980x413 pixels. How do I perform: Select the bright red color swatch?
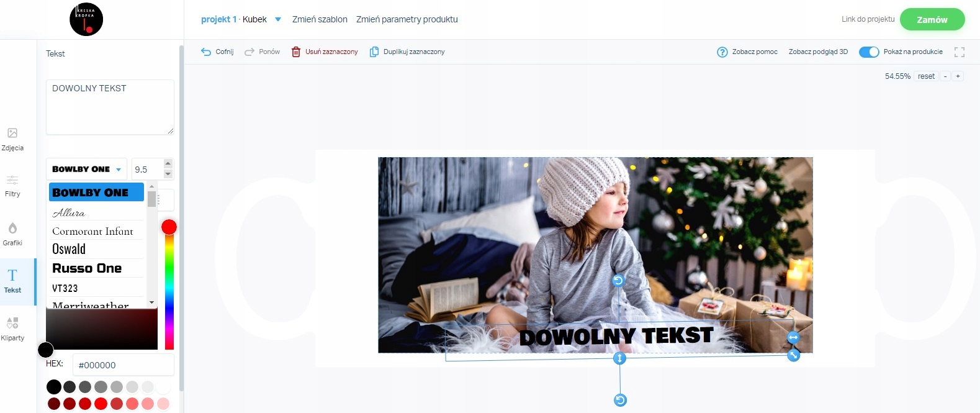[x=101, y=404]
